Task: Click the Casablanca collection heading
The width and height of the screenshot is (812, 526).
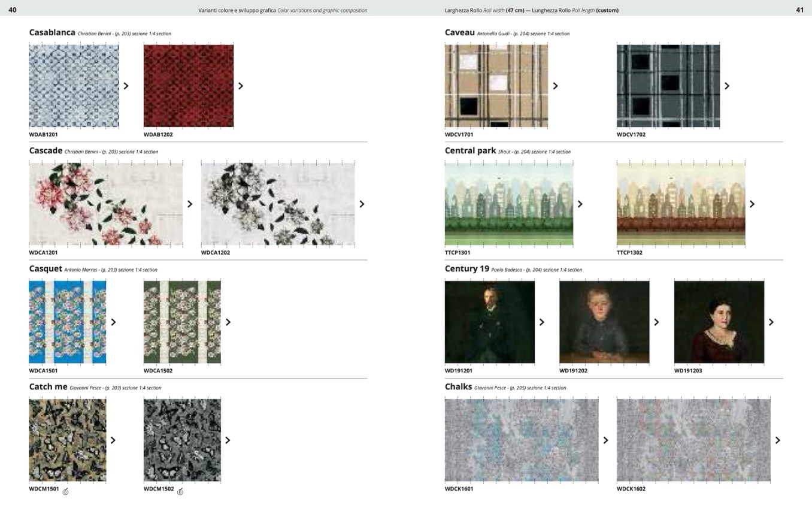Action: [52, 32]
